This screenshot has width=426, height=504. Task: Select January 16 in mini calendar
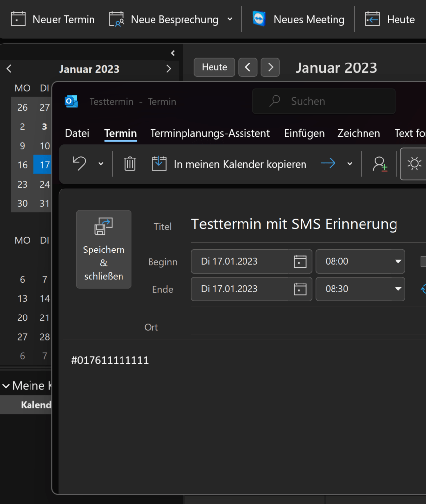[x=22, y=165]
